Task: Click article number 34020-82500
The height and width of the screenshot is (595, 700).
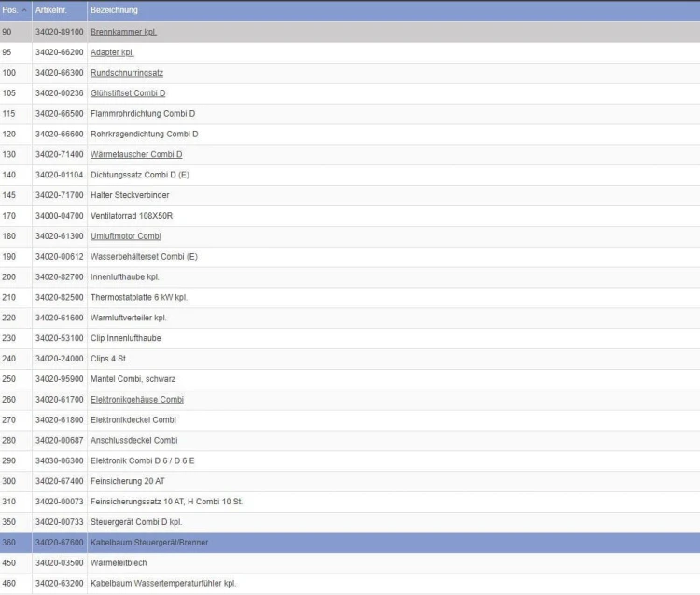Action: 60,297
